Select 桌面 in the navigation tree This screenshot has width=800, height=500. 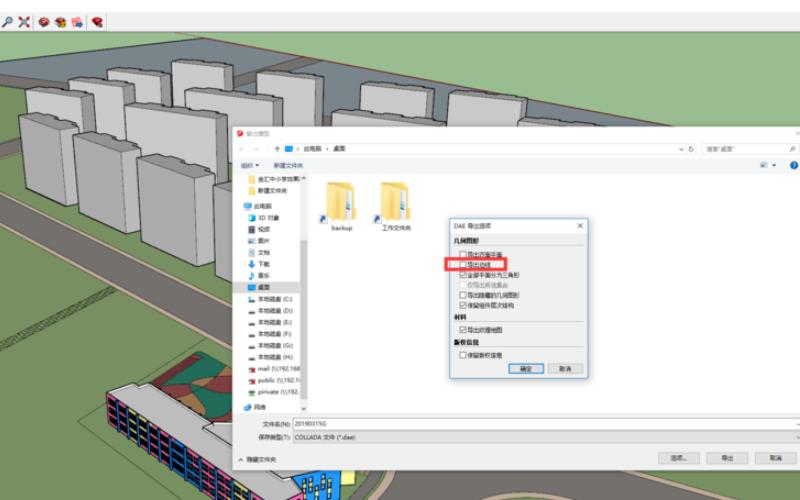pos(263,287)
